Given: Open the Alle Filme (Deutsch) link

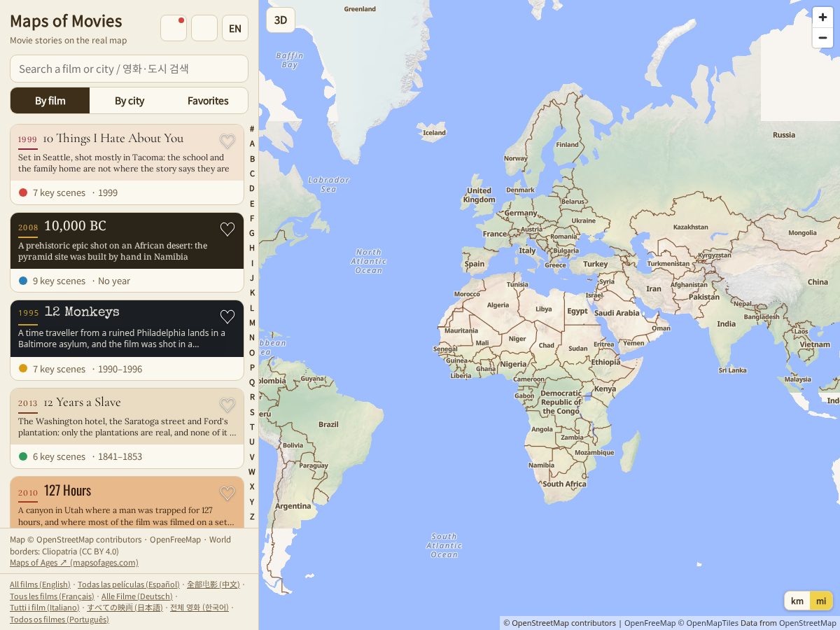Looking at the screenshot, I should 137,596.
